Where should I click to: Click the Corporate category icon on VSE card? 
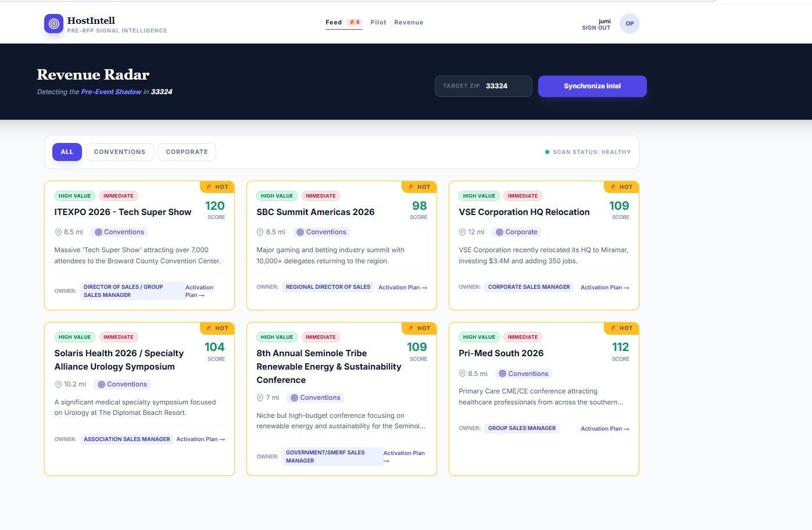point(499,232)
